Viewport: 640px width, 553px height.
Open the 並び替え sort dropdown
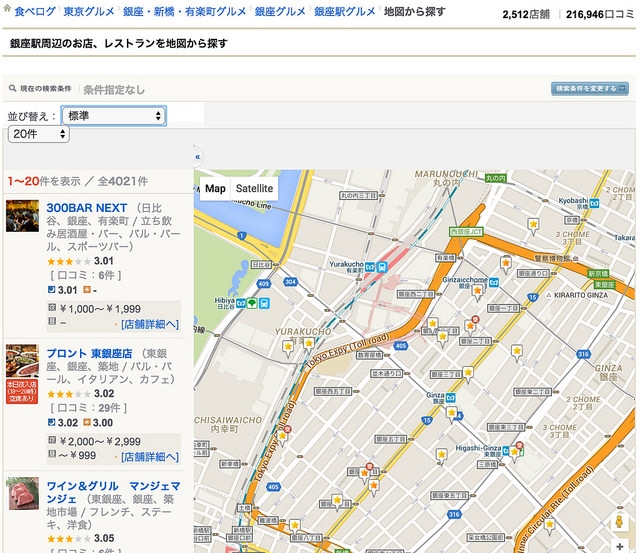point(114,116)
